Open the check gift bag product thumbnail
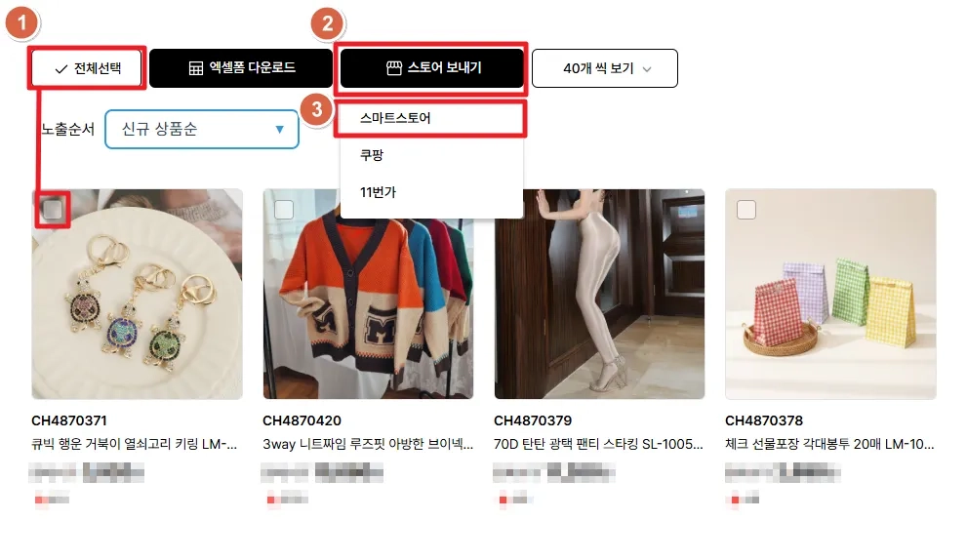Screen dimensions: 967x560 pos(830,295)
